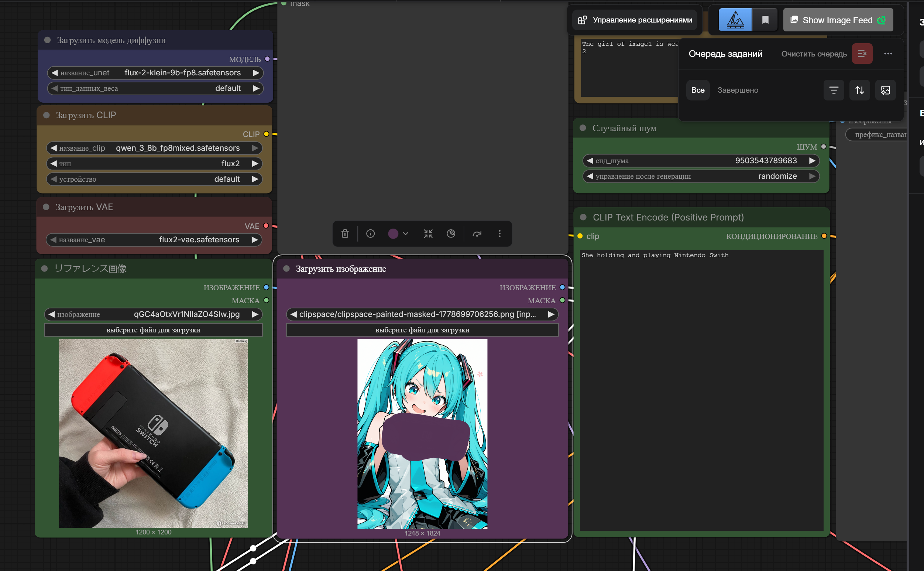This screenshot has width=924, height=571.
Task: Click the Show Image Feed button
Action: click(x=838, y=20)
